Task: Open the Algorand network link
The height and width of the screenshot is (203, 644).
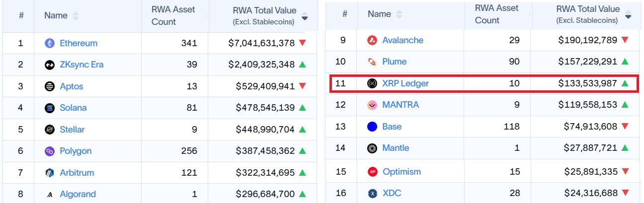Action: [x=78, y=194]
